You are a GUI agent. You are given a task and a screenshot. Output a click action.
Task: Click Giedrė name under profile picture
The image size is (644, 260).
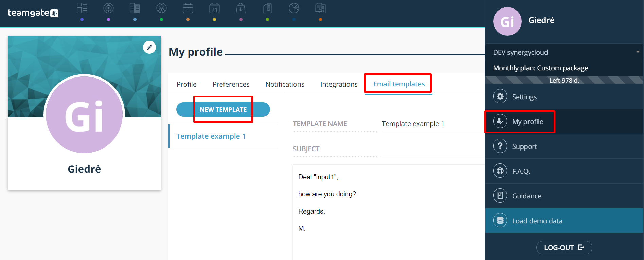84,169
